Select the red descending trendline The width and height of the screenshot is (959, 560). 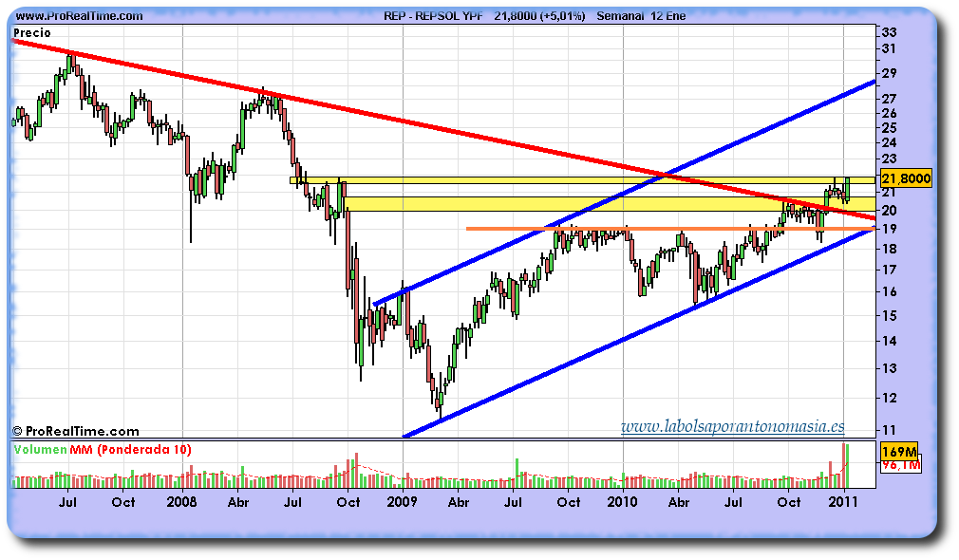443,130
